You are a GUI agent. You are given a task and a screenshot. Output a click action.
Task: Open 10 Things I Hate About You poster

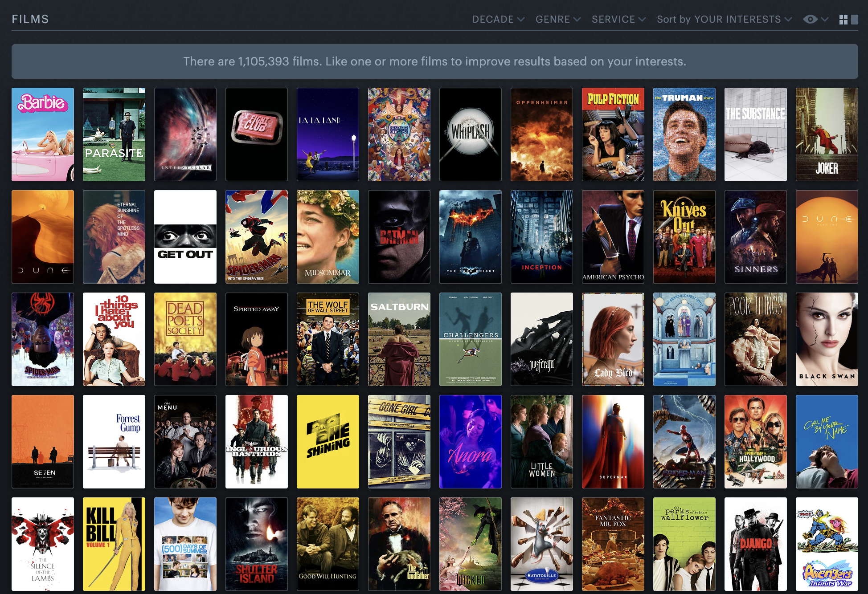(114, 339)
